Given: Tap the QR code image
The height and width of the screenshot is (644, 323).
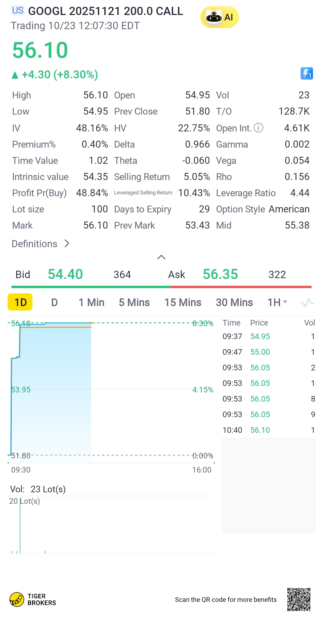Looking at the screenshot, I should 299,600.
